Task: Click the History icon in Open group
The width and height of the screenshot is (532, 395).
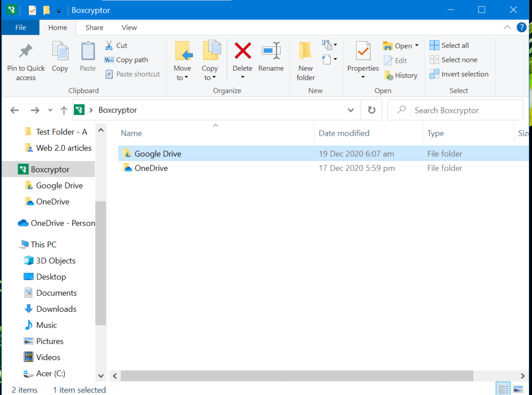Action: 389,75
